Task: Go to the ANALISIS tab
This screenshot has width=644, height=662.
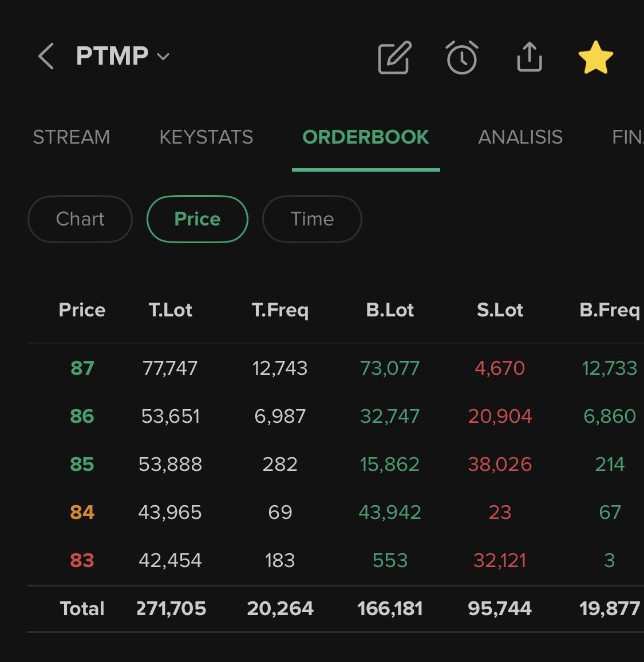Action: (x=520, y=137)
